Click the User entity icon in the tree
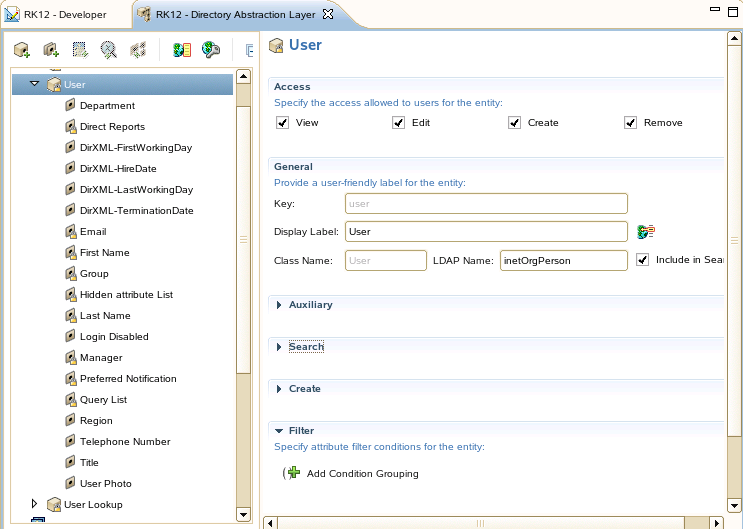The image size is (743, 529). click(54, 85)
